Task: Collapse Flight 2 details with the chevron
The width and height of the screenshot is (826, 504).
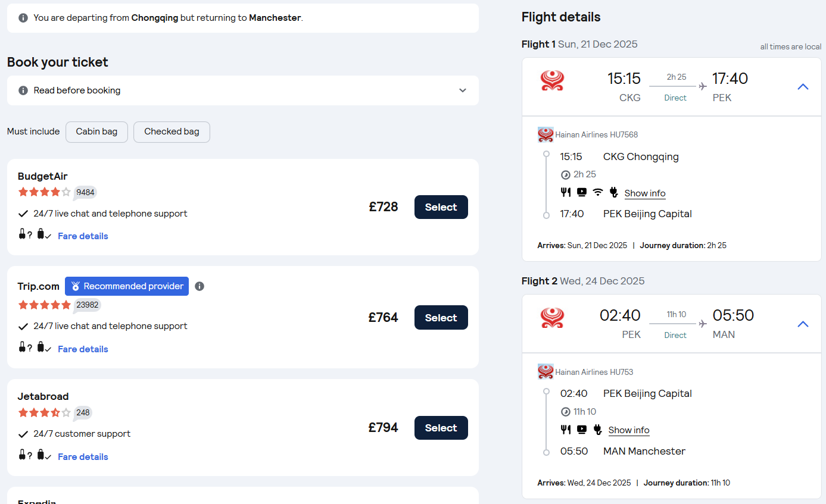Action: [x=803, y=324]
